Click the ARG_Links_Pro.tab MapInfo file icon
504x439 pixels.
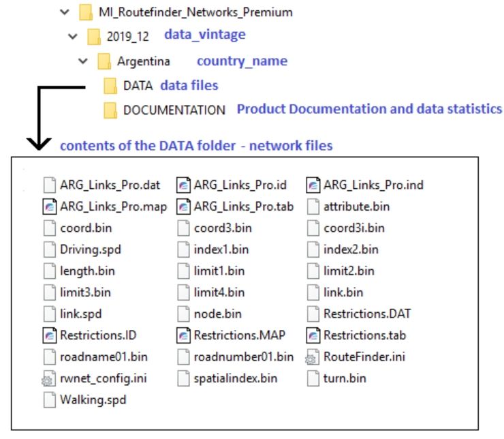coord(183,207)
